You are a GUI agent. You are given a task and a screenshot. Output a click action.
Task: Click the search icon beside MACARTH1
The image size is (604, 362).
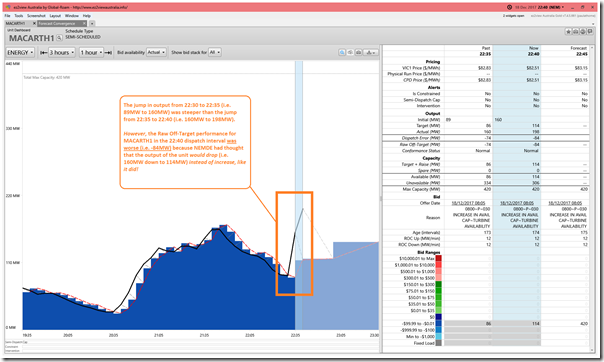59,38
